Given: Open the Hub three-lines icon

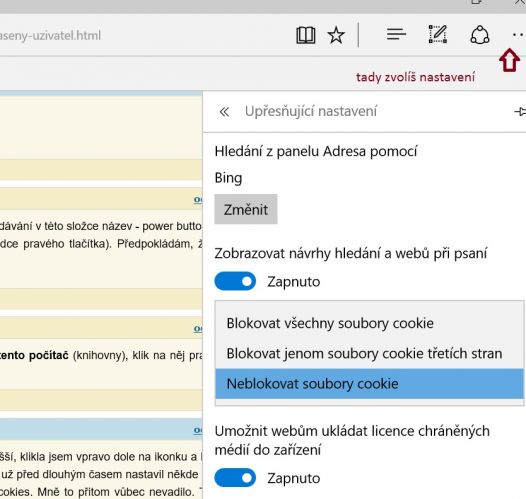Looking at the screenshot, I should point(396,35).
